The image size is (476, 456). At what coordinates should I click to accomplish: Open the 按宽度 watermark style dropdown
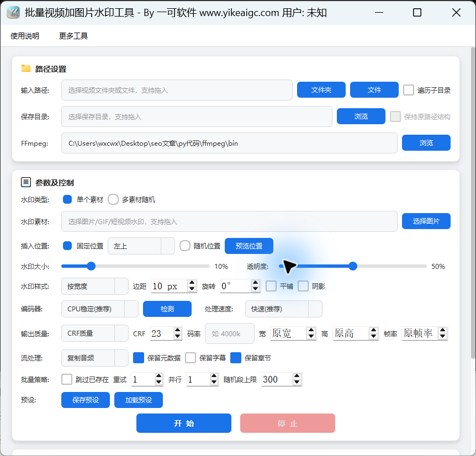pyautogui.click(x=95, y=286)
